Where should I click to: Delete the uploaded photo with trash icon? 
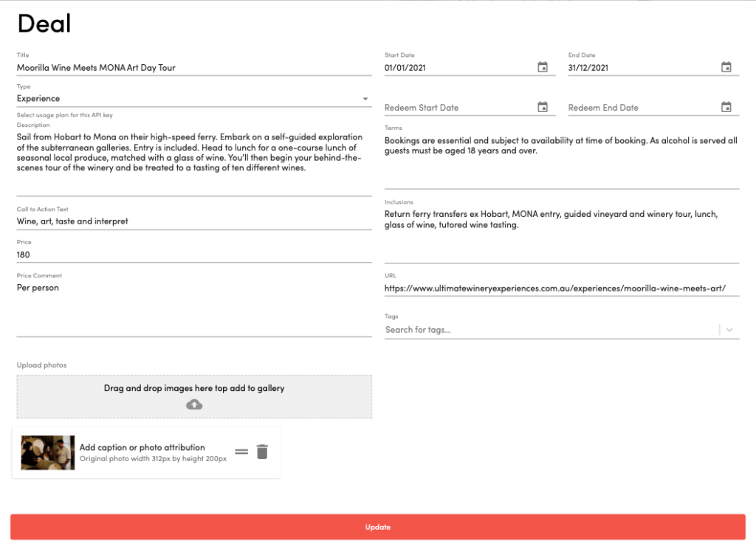[x=262, y=452]
